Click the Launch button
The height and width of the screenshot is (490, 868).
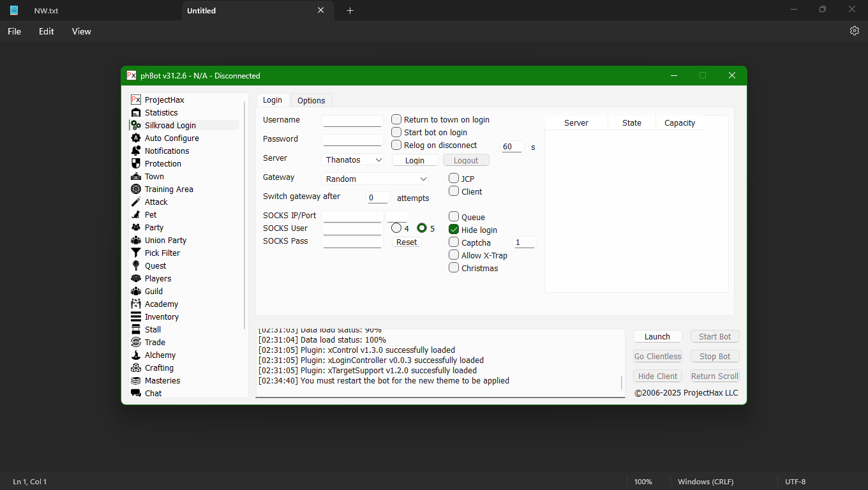pyautogui.click(x=657, y=336)
